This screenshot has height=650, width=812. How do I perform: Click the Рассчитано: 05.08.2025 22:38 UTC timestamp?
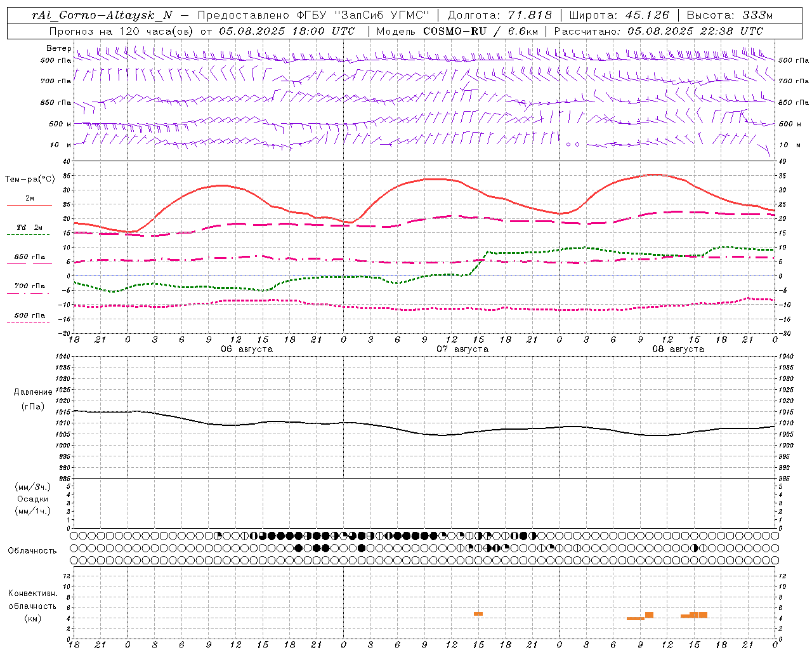point(658,31)
